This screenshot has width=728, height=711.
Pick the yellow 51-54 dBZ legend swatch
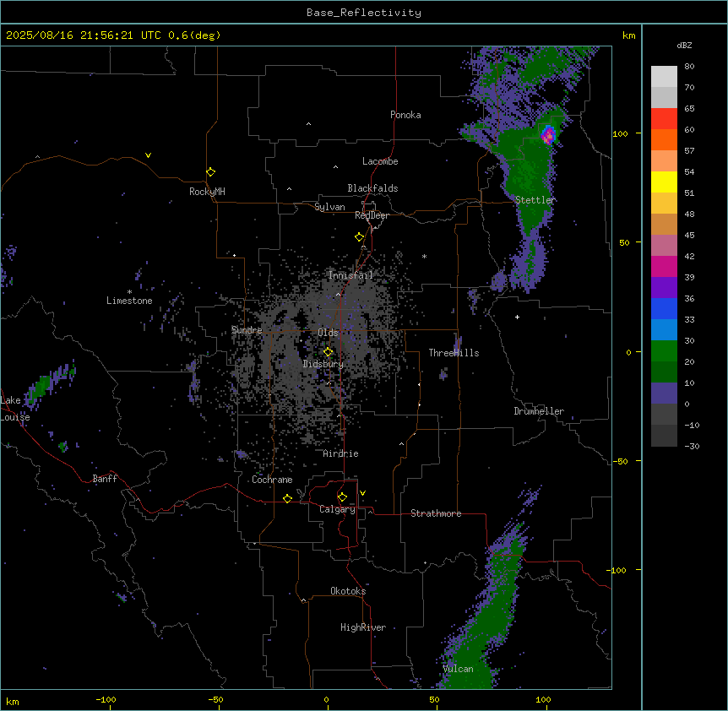point(664,182)
